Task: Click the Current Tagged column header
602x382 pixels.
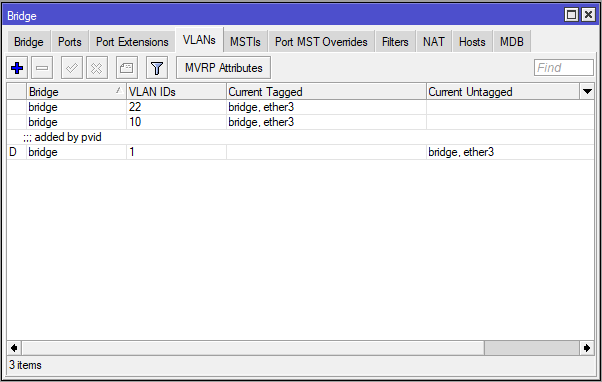Action: point(326,92)
